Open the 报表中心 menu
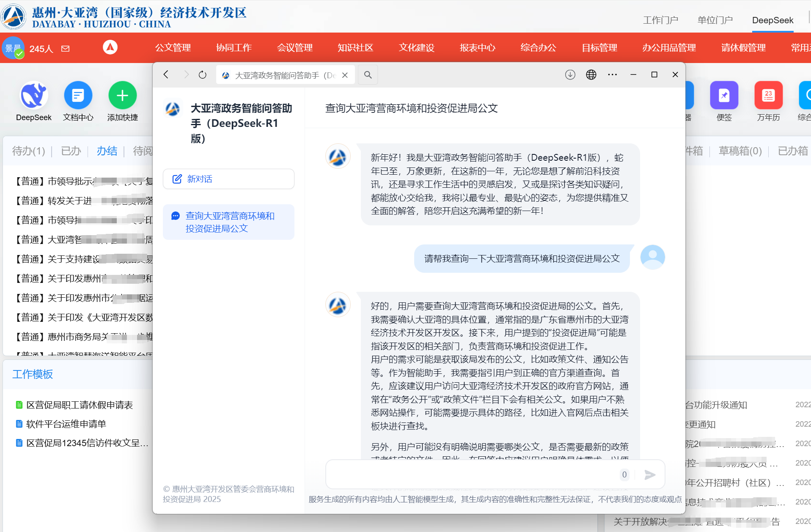Image resolution: width=811 pixels, height=532 pixels. click(x=478, y=48)
